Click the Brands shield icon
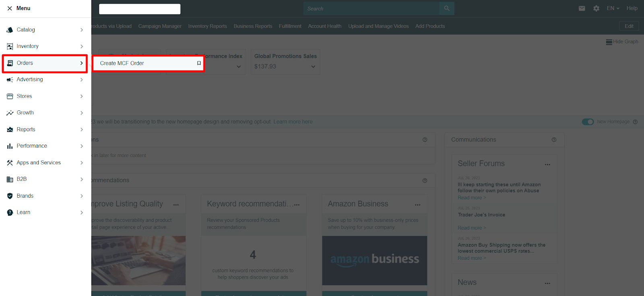This screenshot has height=296, width=644. coord(10,196)
